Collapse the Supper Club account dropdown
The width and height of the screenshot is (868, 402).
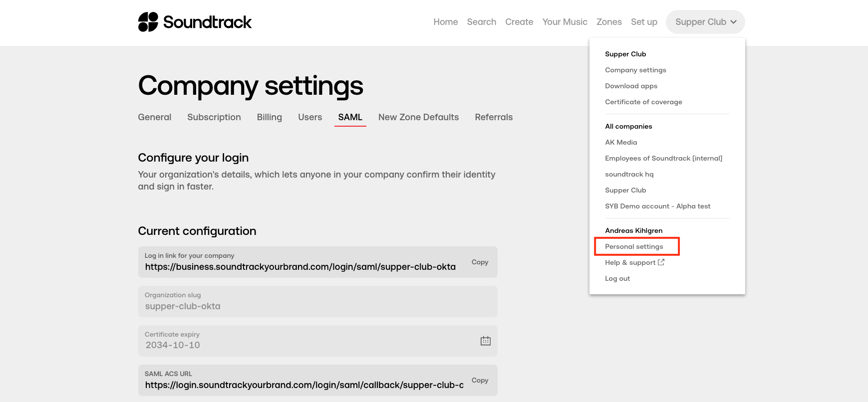pyautogui.click(x=705, y=22)
